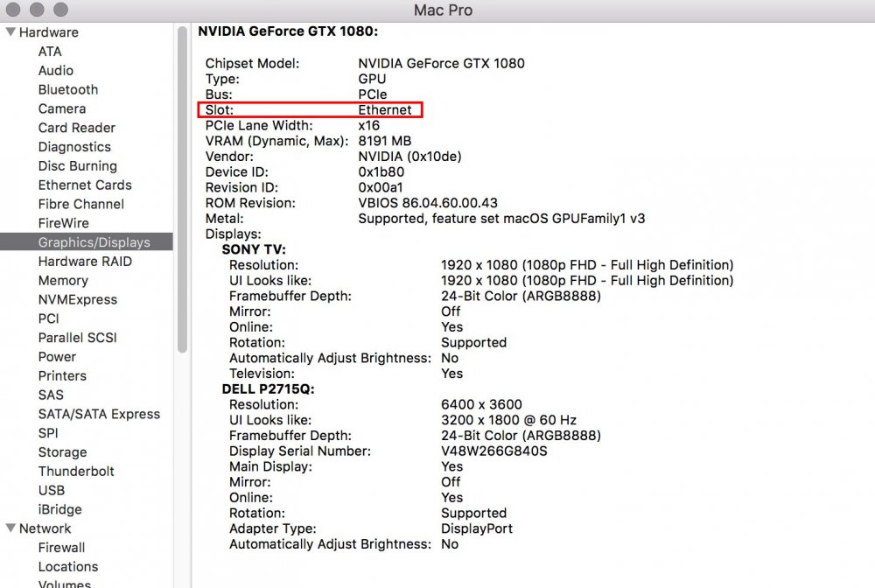Click the Type value GPU
The width and height of the screenshot is (875, 588).
click(x=372, y=79)
